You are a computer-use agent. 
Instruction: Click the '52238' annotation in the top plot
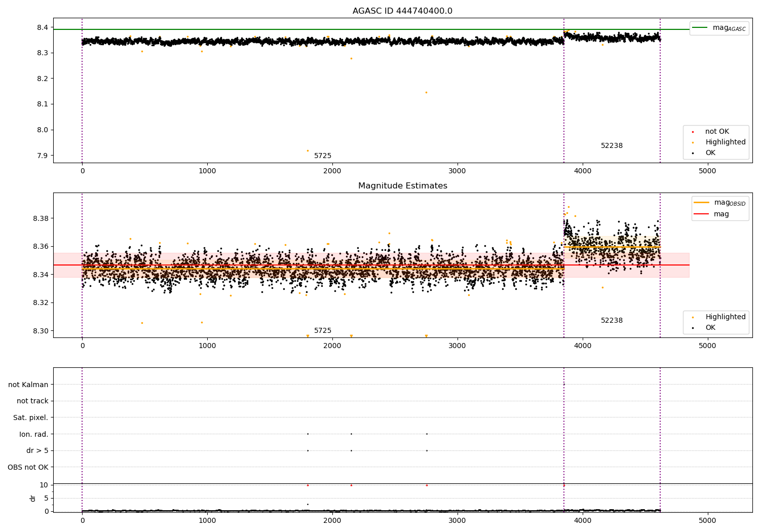pyautogui.click(x=612, y=146)
